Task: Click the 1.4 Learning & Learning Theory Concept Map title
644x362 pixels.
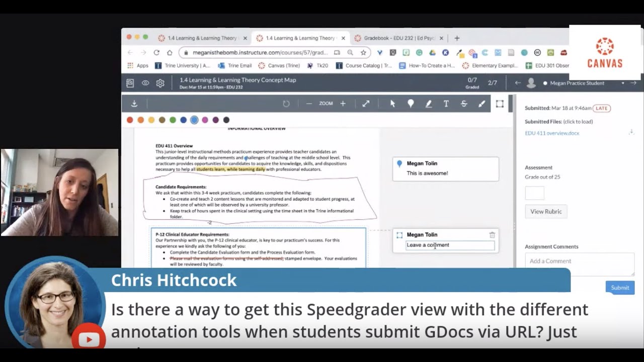Action: point(237,80)
